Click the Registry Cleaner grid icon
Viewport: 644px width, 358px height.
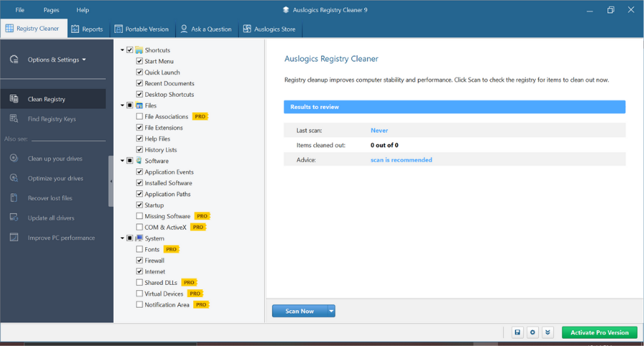click(x=9, y=29)
